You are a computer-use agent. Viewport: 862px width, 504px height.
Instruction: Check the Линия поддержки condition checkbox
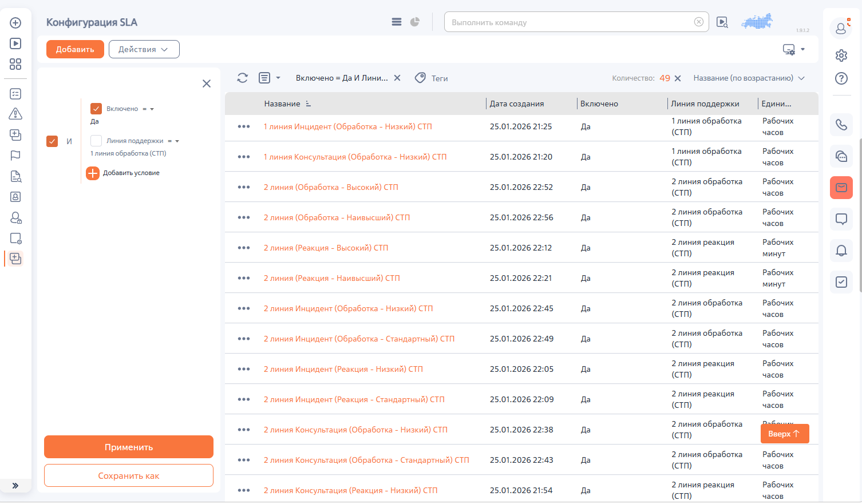(x=96, y=141)
